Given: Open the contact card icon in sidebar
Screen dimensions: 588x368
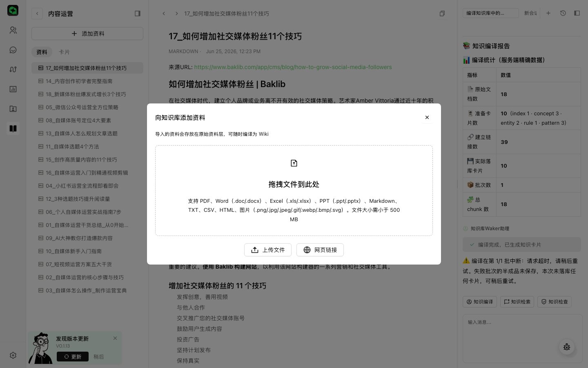Looking at the screenshot, I should (13, 109).
